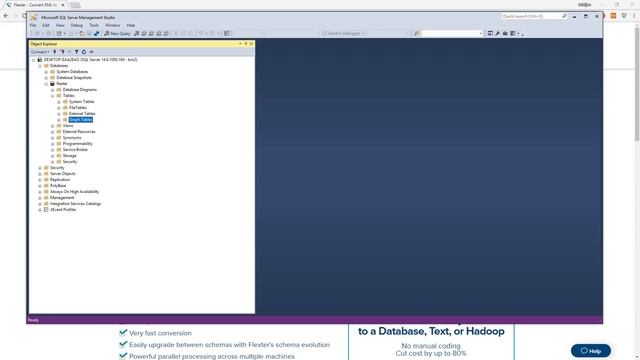
Task: Select the Management folder
Action: pyautogui.click(x=62, y=198)
